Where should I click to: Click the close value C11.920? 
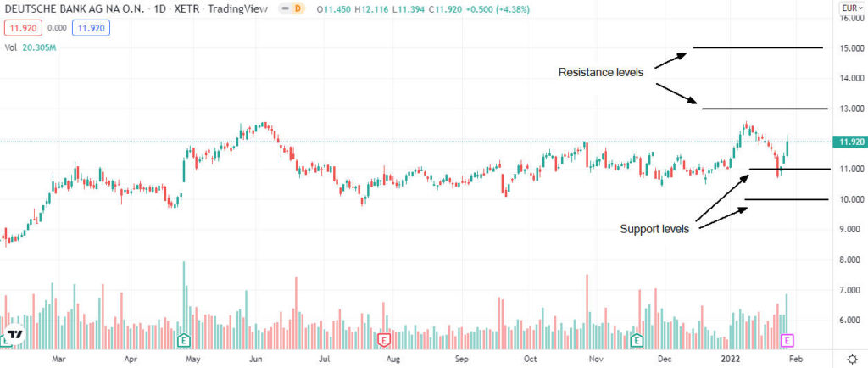(445, 8)
